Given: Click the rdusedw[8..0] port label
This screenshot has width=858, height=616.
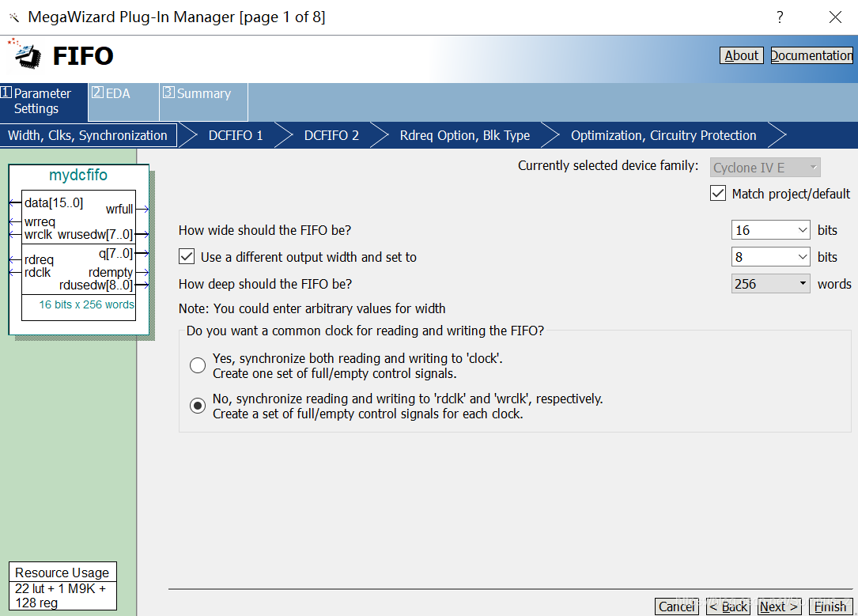Looking at the screenshot, I should 96,285.
